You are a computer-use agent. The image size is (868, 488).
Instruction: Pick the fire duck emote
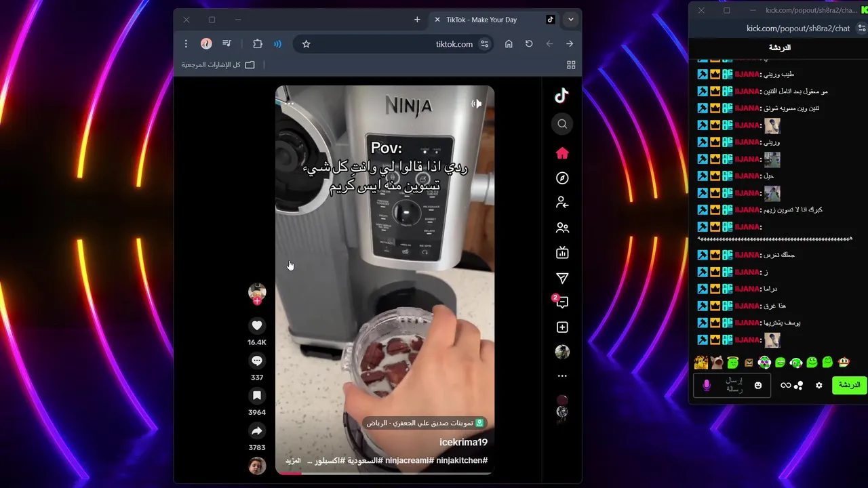[701, 363]
